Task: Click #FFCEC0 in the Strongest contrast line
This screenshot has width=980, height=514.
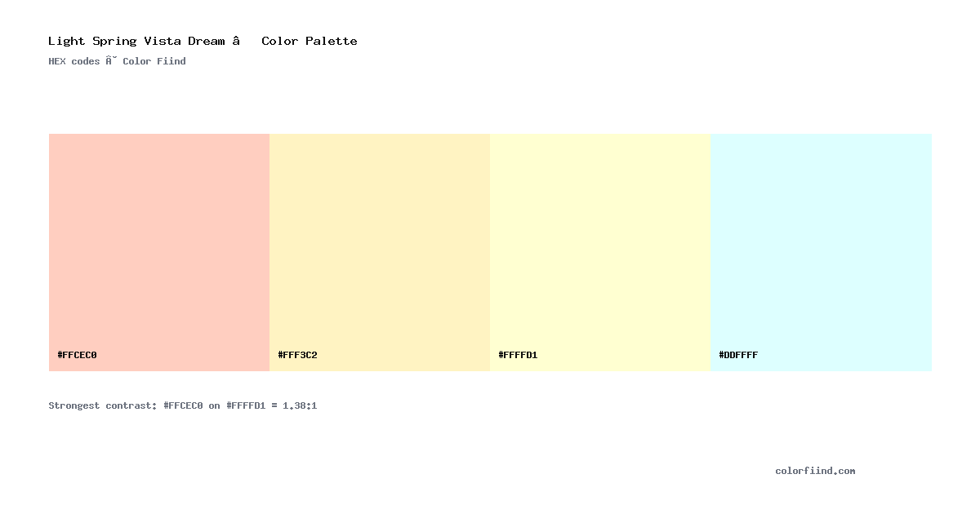Action: [183, 405]
